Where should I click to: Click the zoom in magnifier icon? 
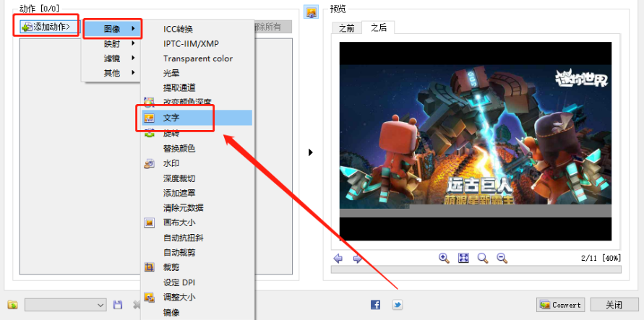click(444, 258)
